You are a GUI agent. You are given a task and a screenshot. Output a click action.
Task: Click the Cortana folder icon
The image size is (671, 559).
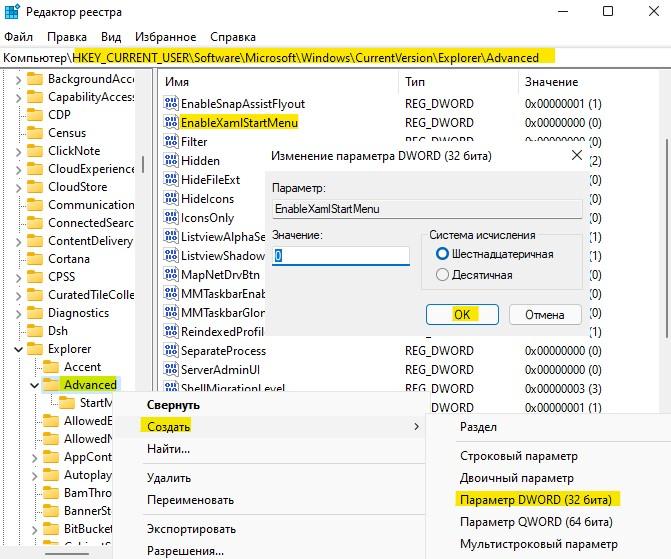[35, 259]
